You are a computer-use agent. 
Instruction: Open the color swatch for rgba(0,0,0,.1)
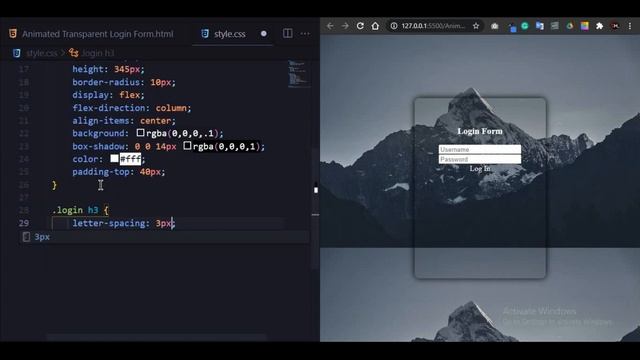[140, 133]
